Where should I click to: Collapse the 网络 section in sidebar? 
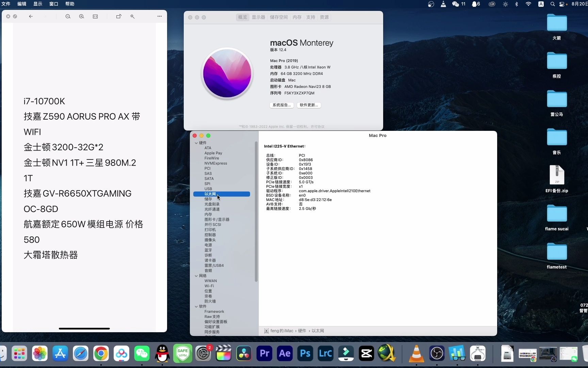196,276
